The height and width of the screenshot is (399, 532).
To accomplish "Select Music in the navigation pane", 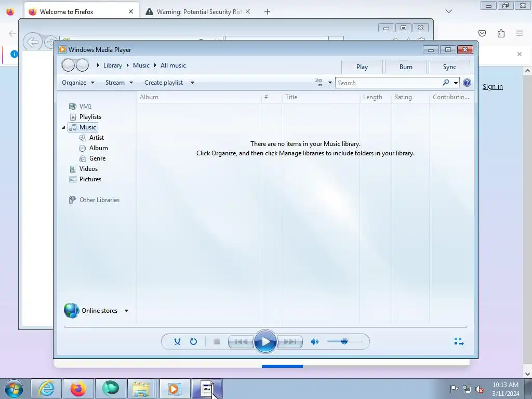I will coord(83,127).
